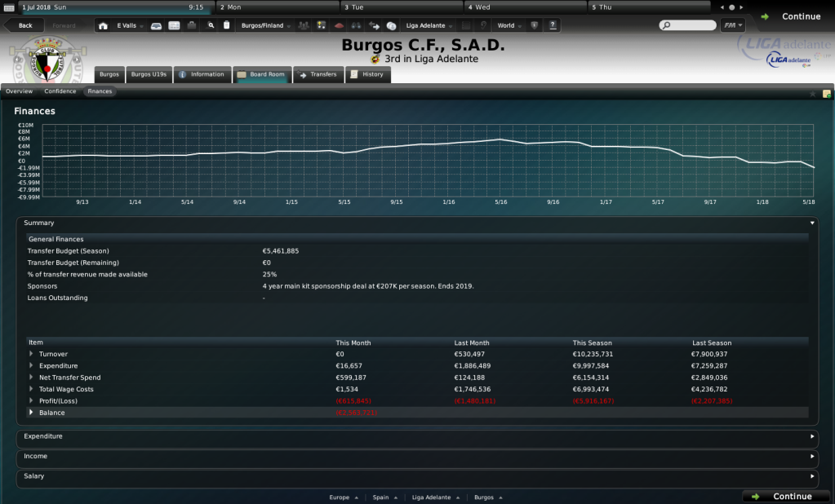Open the briefcase job icon
The width and height of the screenshot is (835, 504).
coord(192,25)
